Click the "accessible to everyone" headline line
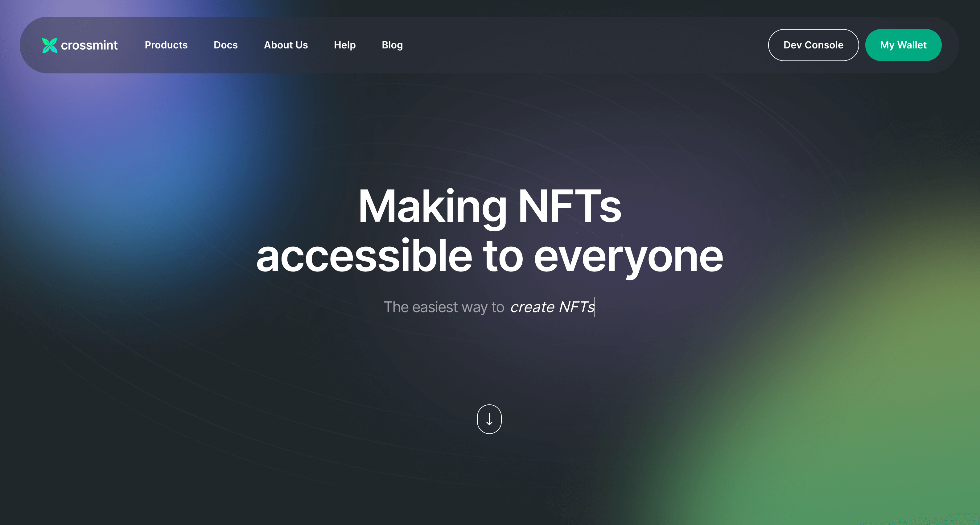The width and height of the screenshot is (980, 525). coord(490,256)
